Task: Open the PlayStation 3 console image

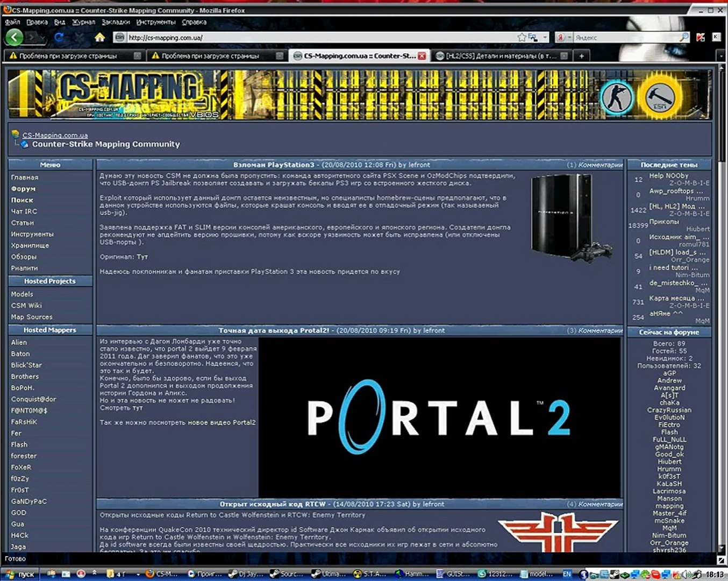Action: click(x=572, y=218)
